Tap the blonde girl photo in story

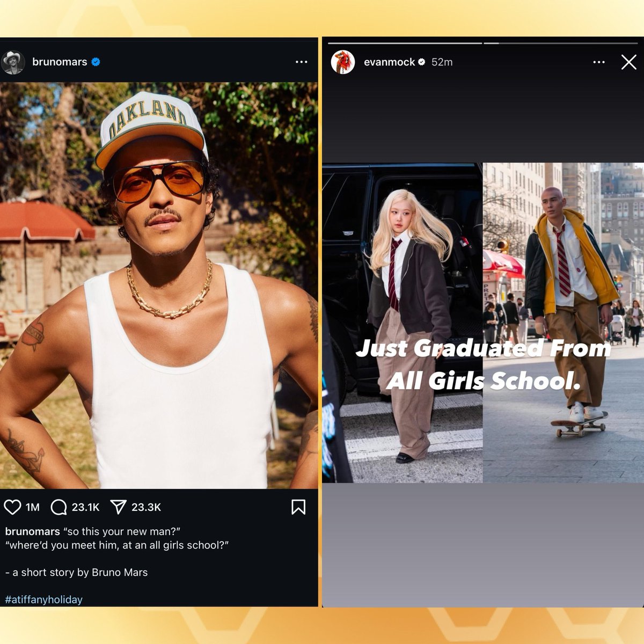coord(402,323)
